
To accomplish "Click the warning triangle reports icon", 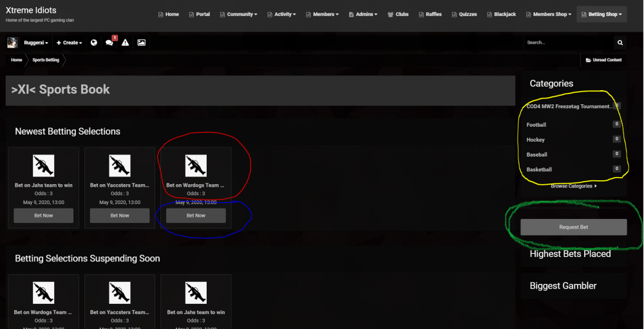I will (126, 42).
